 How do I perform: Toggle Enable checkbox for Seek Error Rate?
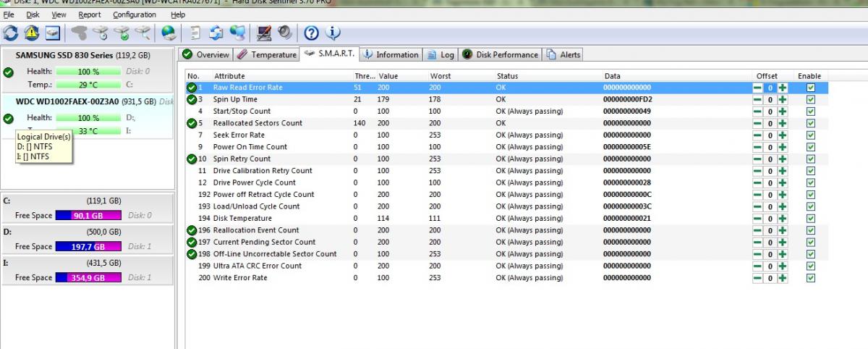pyautogui.click(x=810, y=135)
